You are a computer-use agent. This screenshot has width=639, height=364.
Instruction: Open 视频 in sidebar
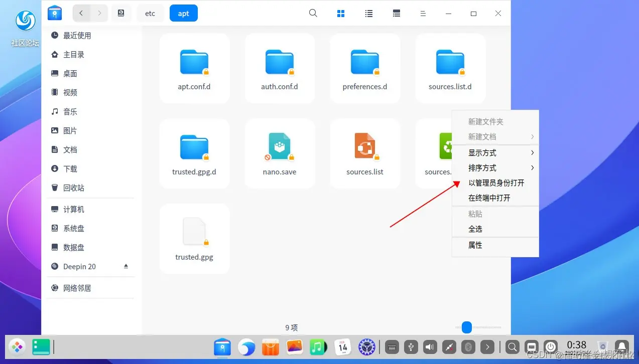[x=91, y=93]
